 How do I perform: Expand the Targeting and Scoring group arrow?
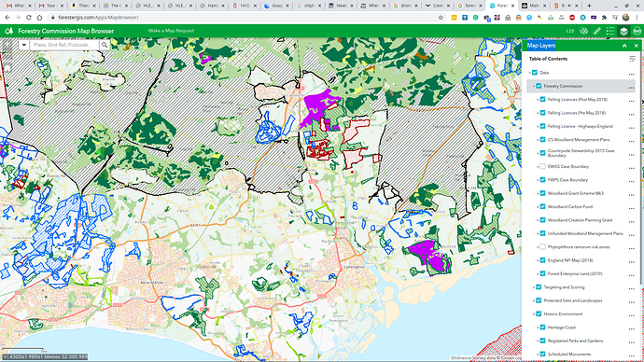click(x=534, y=287)
